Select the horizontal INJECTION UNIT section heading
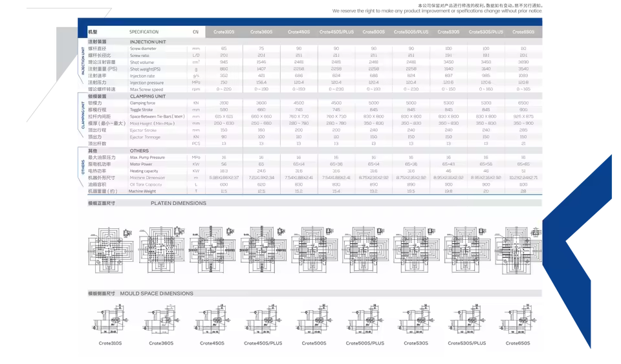This screenshot has width=621, height=364. [x=147, y=42]
